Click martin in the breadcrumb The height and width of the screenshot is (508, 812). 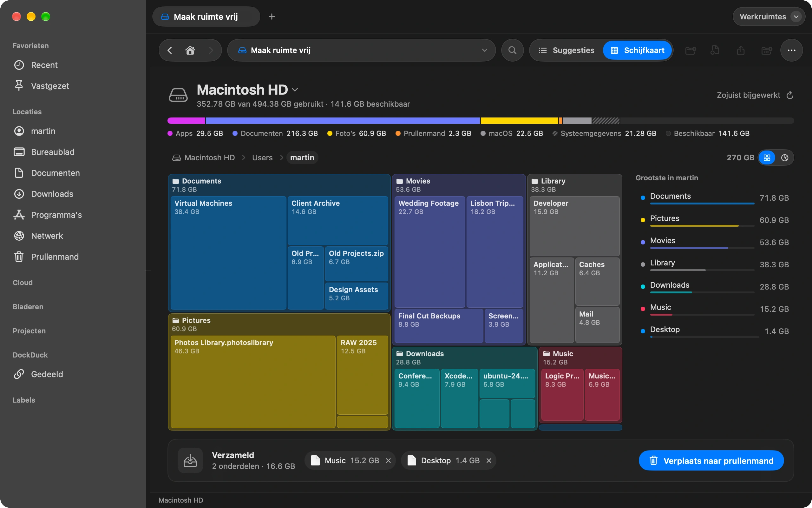pyautogui.click(x=302, y=157)
